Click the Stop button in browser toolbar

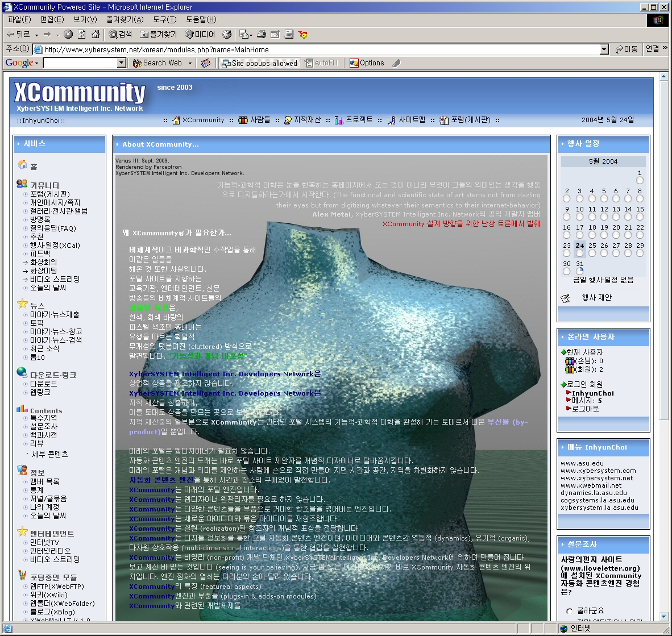pos(68,35)
